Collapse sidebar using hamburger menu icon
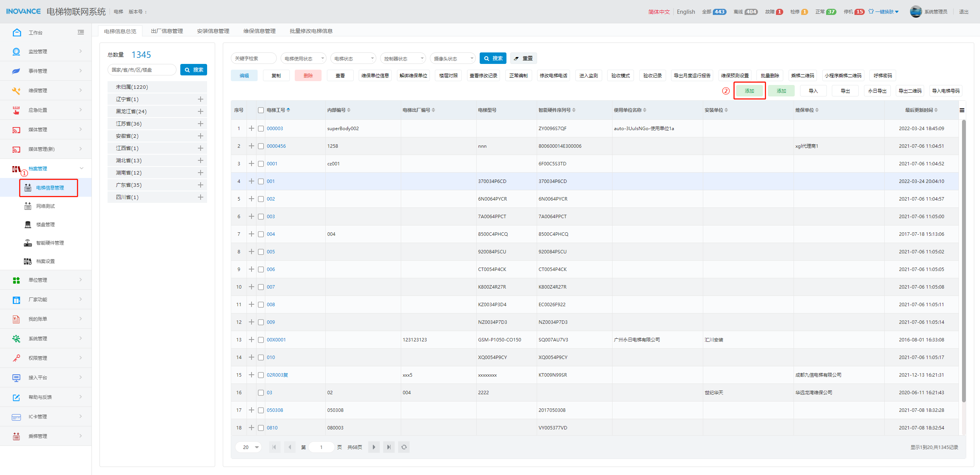 click(81, 33)
